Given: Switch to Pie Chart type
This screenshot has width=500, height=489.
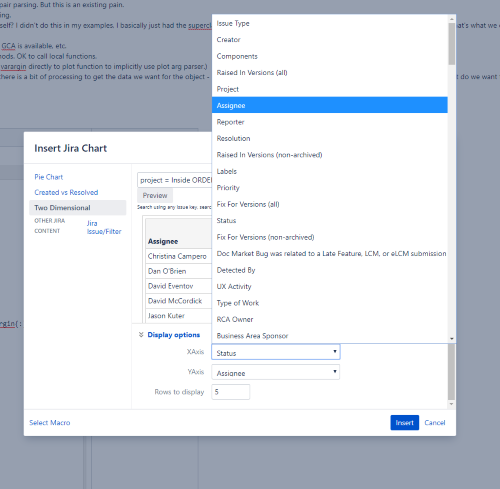Looking at the screenshot, I should pos(49,177).
